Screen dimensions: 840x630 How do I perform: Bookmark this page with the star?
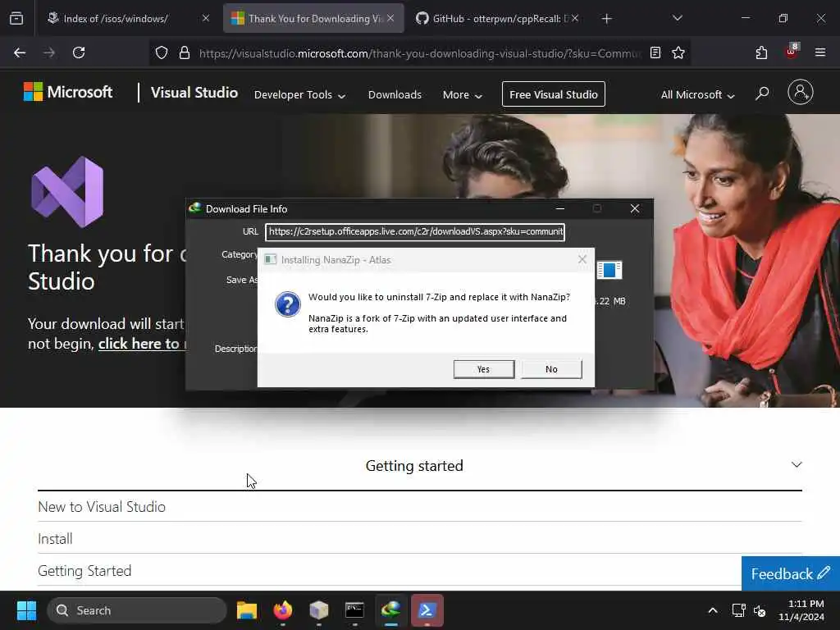[x=678, y=52]
